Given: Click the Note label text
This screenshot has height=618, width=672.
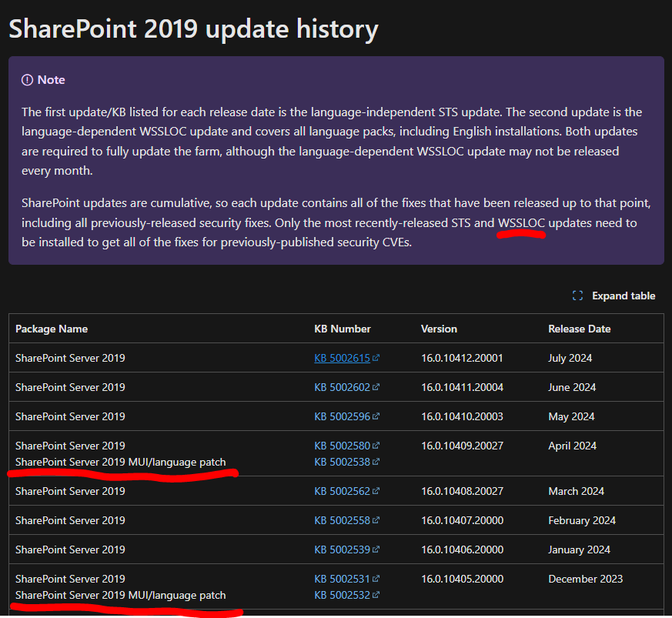Looking at the screenshot, I should [52, 80].
